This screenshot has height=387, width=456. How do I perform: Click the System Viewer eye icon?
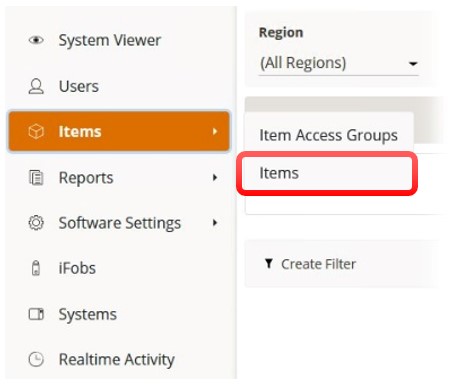point(36,40)
